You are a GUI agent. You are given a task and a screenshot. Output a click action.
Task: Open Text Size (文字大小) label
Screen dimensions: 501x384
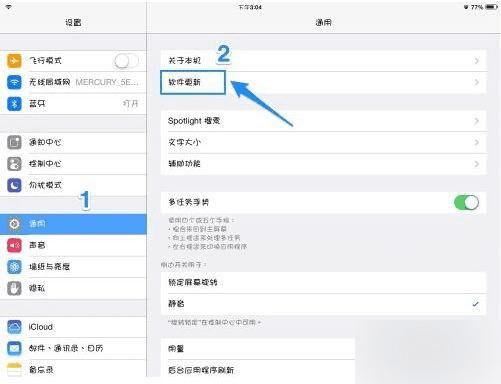(x=184, y=142)
